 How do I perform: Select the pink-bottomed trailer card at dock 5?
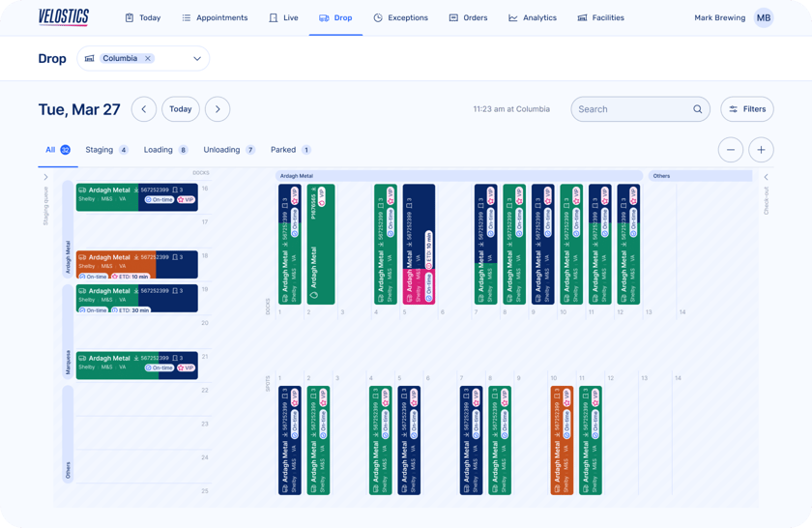click(419, 244)
